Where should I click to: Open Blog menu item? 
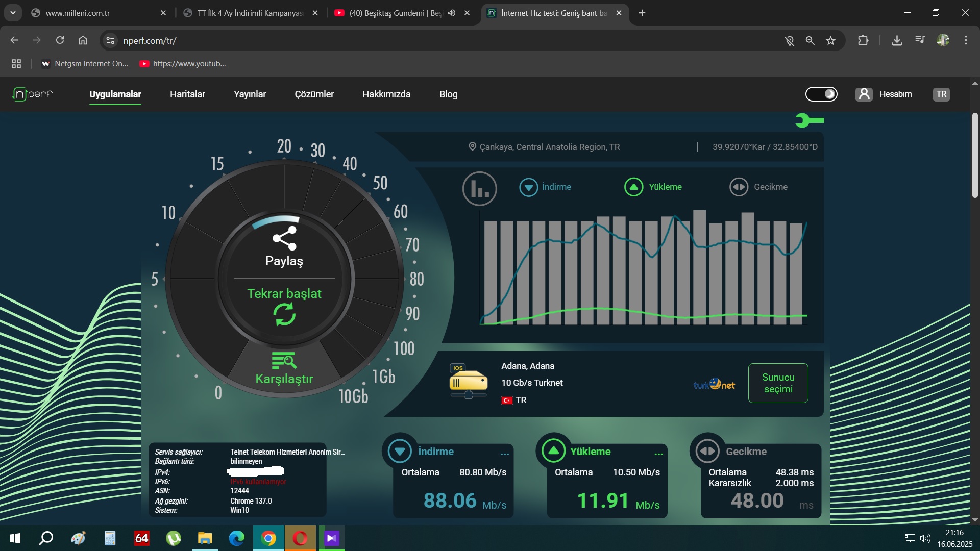point(448,94)
